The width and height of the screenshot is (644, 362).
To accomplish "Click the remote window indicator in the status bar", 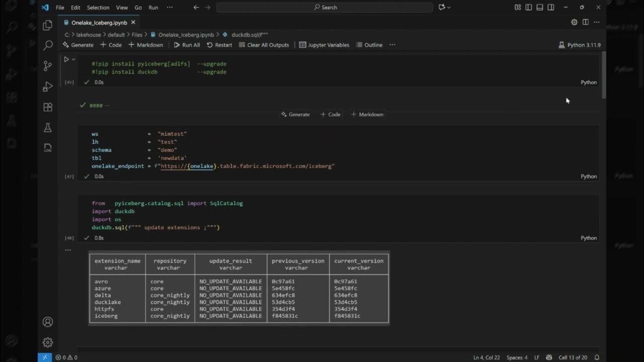I will (44, 357).
